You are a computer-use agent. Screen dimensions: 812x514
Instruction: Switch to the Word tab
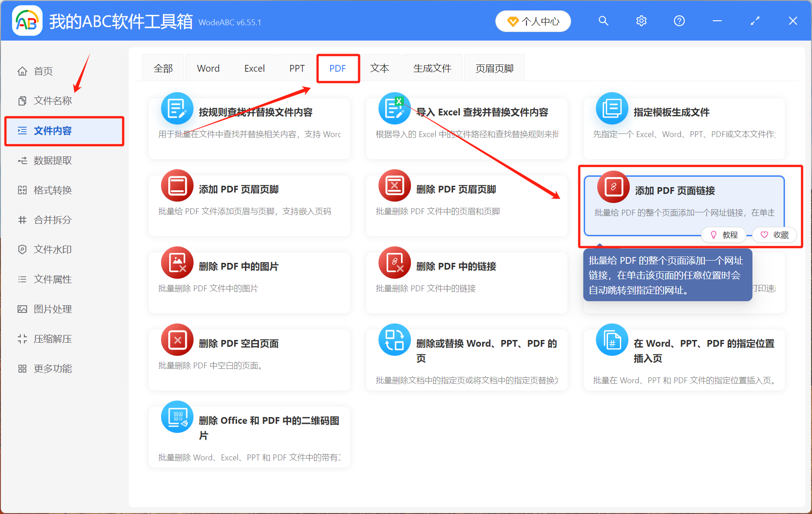click(208, 68)
